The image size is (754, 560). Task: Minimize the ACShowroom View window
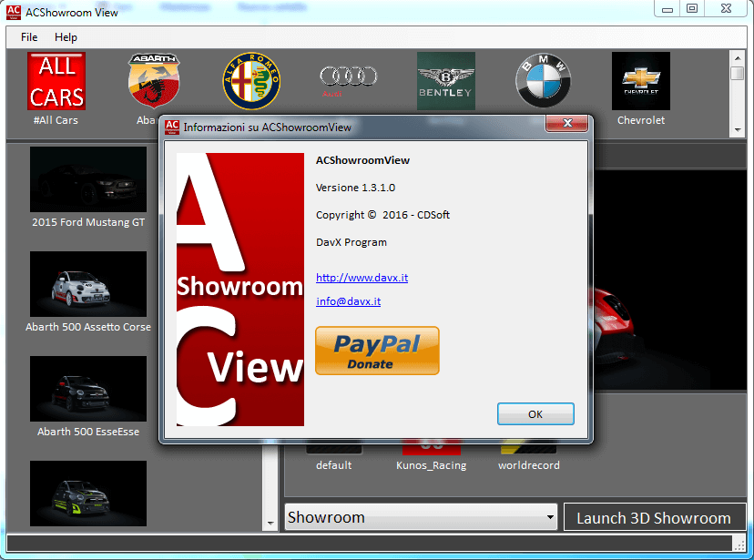(x=667, y=9)
